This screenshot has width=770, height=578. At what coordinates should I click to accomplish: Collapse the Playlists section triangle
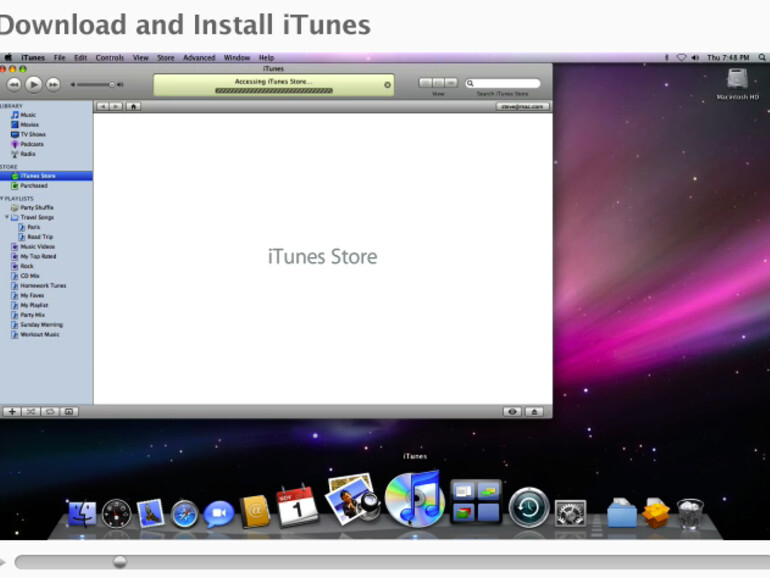2,198
